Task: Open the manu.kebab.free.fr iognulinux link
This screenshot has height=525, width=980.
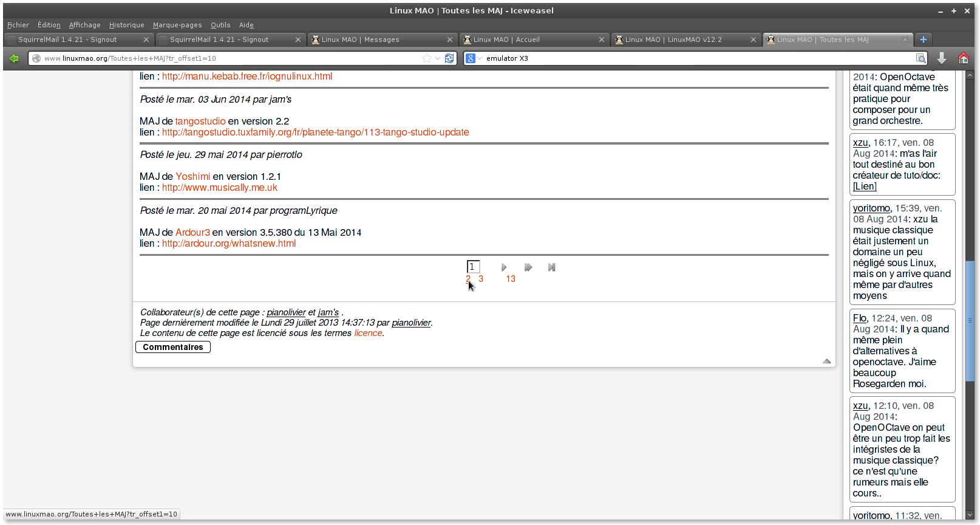Action: [x=247, y=77]
